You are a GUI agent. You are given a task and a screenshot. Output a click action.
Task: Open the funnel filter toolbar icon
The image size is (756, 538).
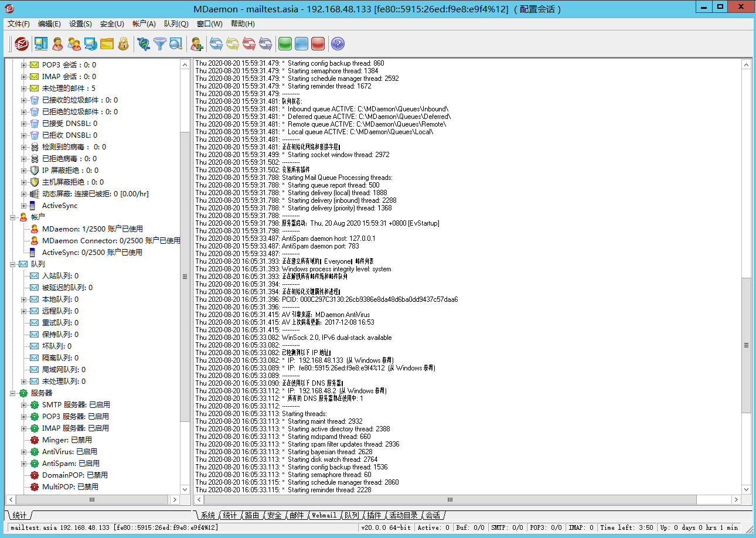(x=159, y=43)
